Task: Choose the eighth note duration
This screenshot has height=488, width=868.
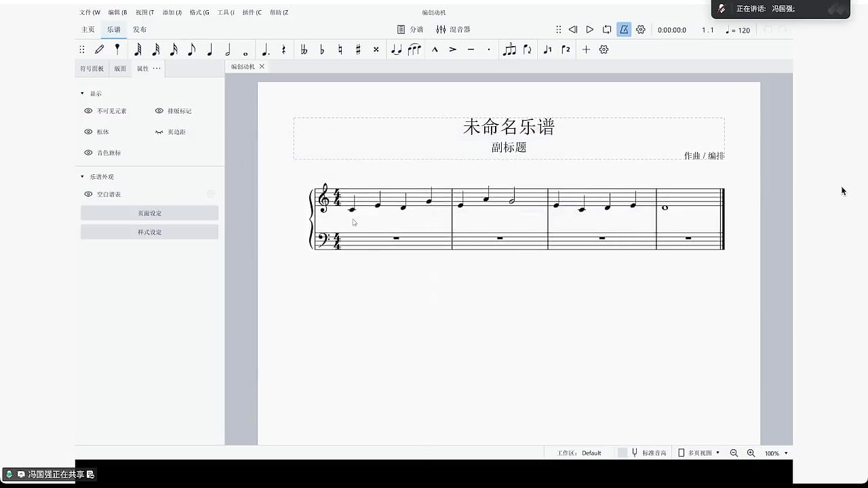Action: (191, 49)
